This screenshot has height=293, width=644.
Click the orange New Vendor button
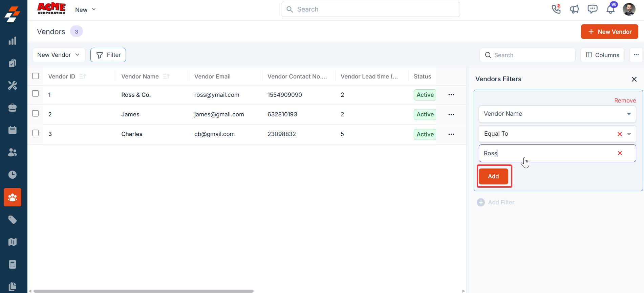tap(609, 32)
